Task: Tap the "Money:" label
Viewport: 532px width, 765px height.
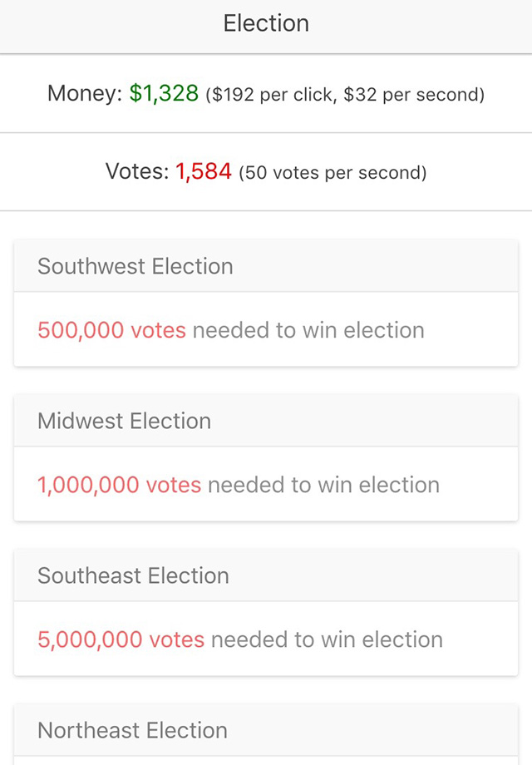Action: click(x=85, y=94)
